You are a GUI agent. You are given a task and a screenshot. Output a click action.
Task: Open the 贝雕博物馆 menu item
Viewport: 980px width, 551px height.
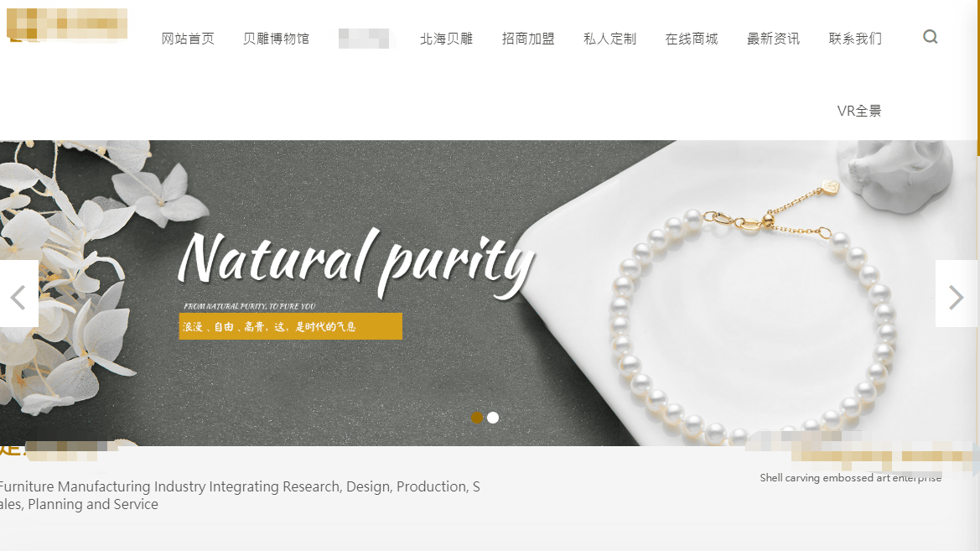(276, 39)
